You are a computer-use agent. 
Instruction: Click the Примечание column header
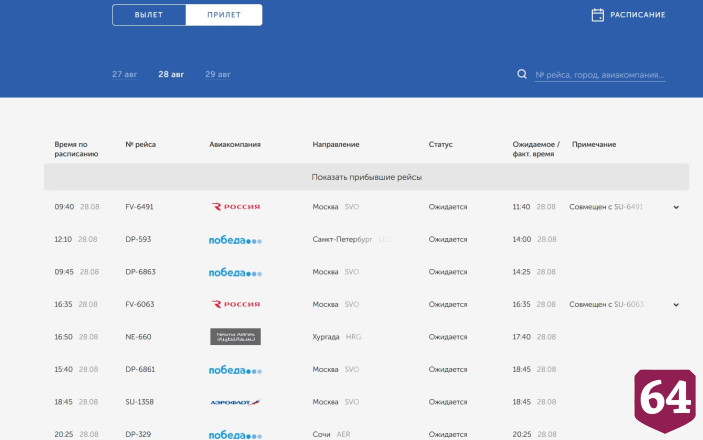click(594, 144)
